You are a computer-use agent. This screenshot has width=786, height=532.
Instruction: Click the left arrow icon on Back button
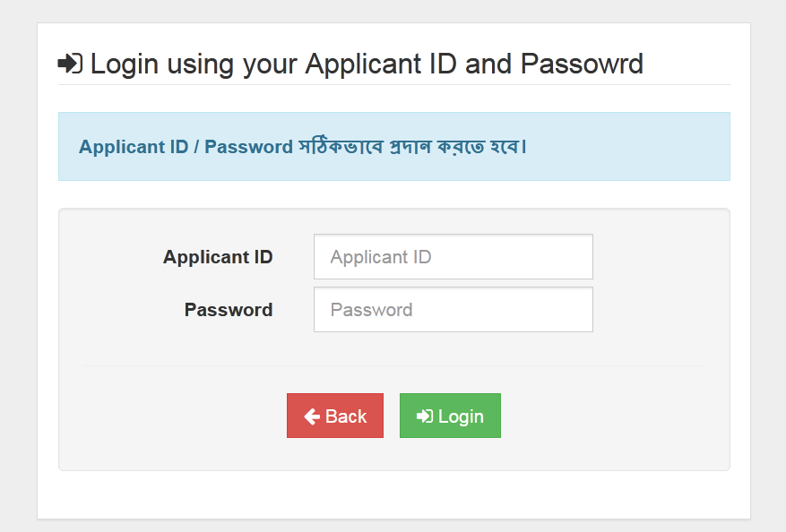click(x=312, y=416)
